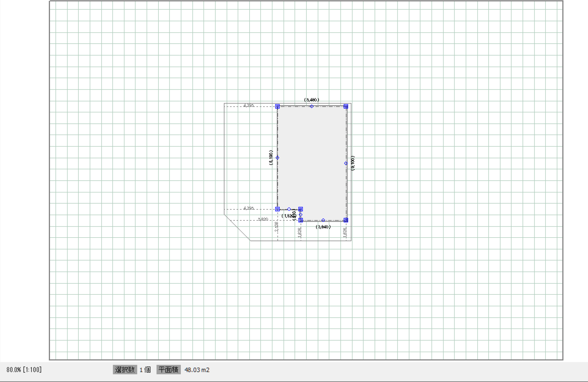This screenshot has width=588, height=382.
Task: Click the right edge midpoint diamond handle
Action: [346, 163]
